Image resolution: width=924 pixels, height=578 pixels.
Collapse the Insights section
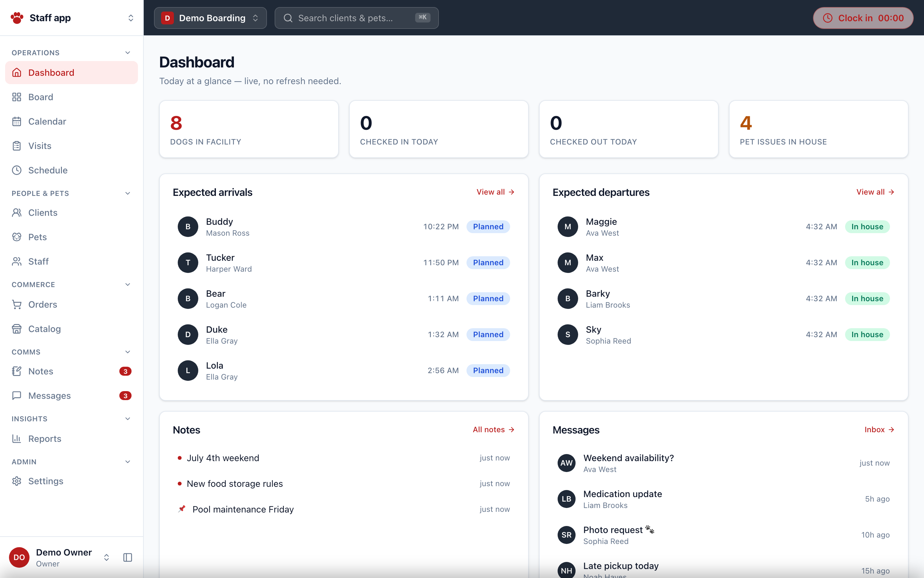coord(128,419)
